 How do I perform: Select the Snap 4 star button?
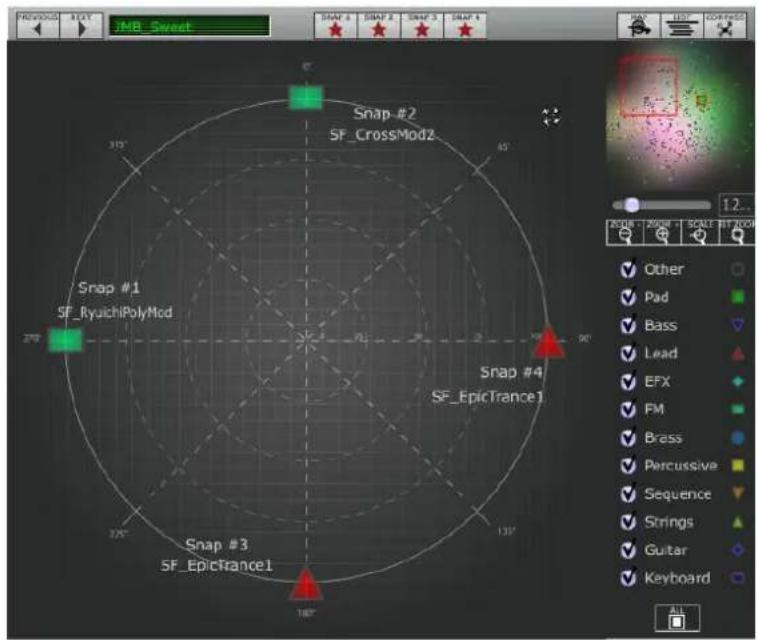(x=464, y=26)
